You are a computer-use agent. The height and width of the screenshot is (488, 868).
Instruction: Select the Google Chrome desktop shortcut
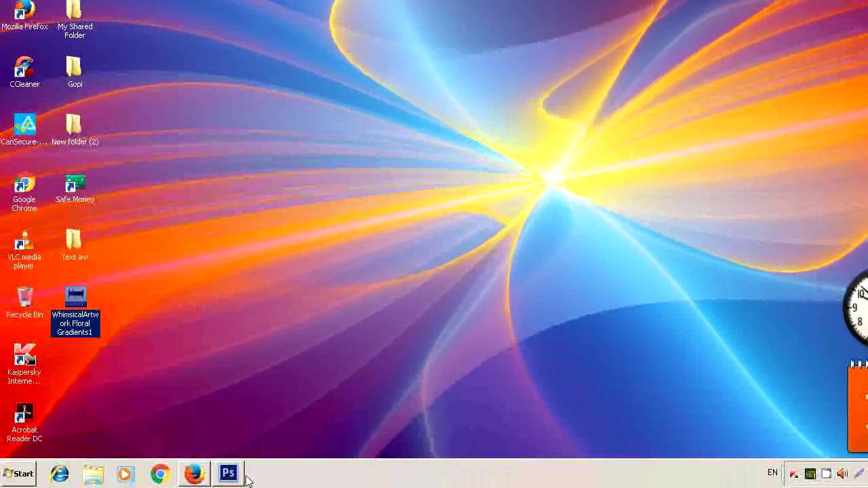point(24,192)
